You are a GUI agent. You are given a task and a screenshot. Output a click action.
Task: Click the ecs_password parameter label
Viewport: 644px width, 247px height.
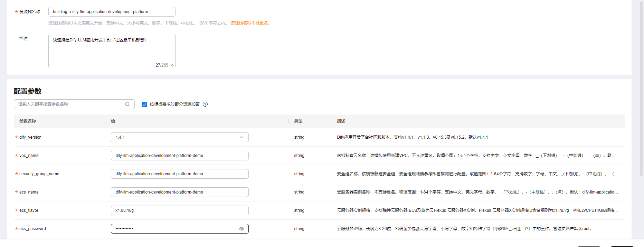[x=32, y=229]
